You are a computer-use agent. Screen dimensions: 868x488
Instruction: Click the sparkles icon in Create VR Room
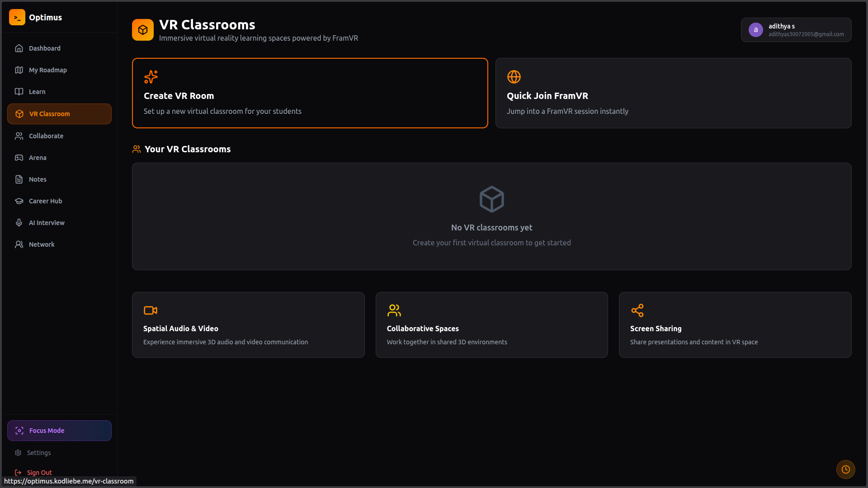(x=151, y=77)
